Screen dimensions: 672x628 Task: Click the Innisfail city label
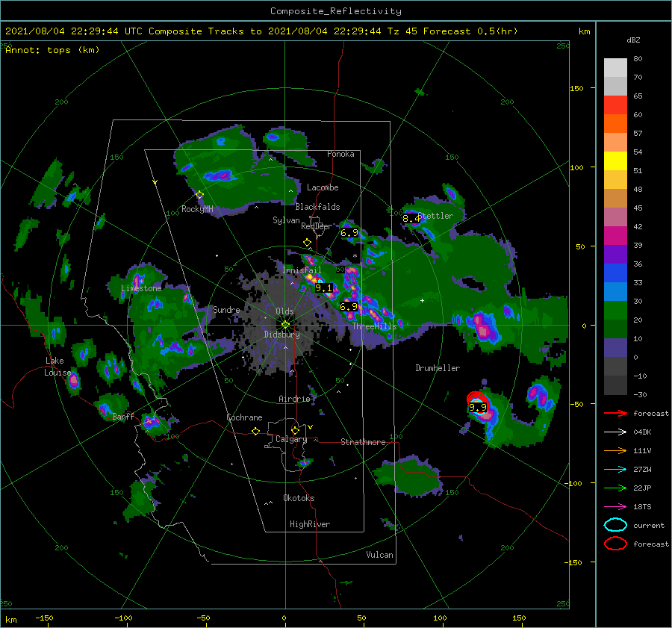click(x=302, y=270)
